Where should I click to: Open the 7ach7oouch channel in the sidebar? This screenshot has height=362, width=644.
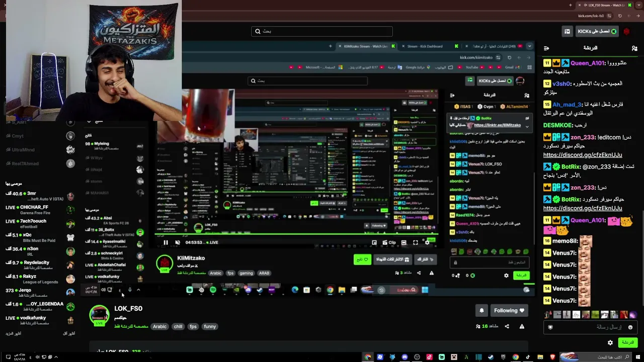(39, 224)
